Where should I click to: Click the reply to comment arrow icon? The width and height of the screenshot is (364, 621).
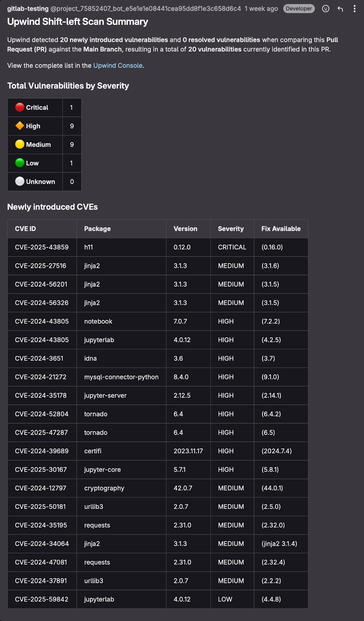[340, 9]
